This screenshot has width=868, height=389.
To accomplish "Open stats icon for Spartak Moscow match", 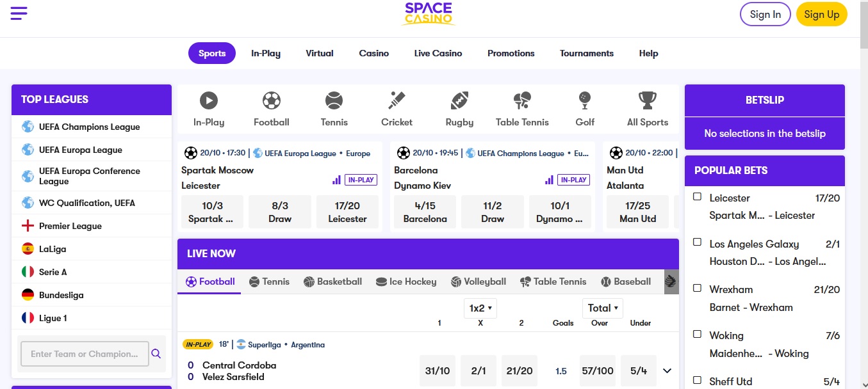I will 336,180.
